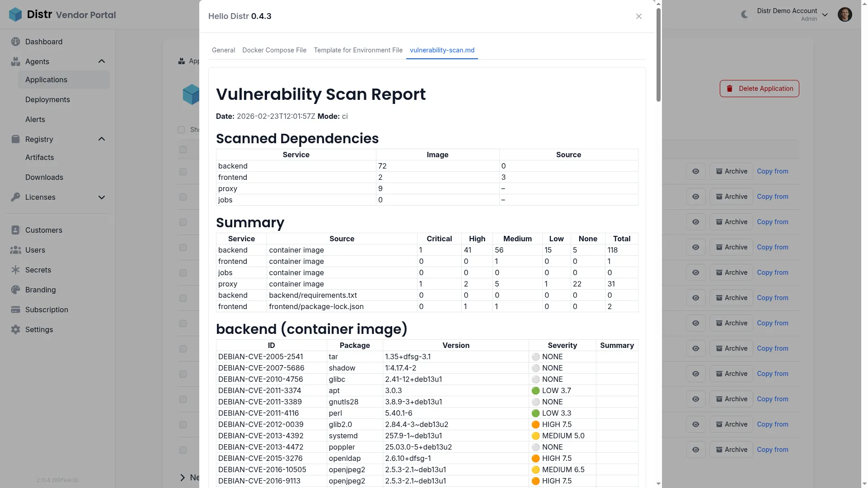The width and height of the screenshot is (868, 488).
Task: Switch to the Docker Compose File tab
Action: [x=274, y=50]
